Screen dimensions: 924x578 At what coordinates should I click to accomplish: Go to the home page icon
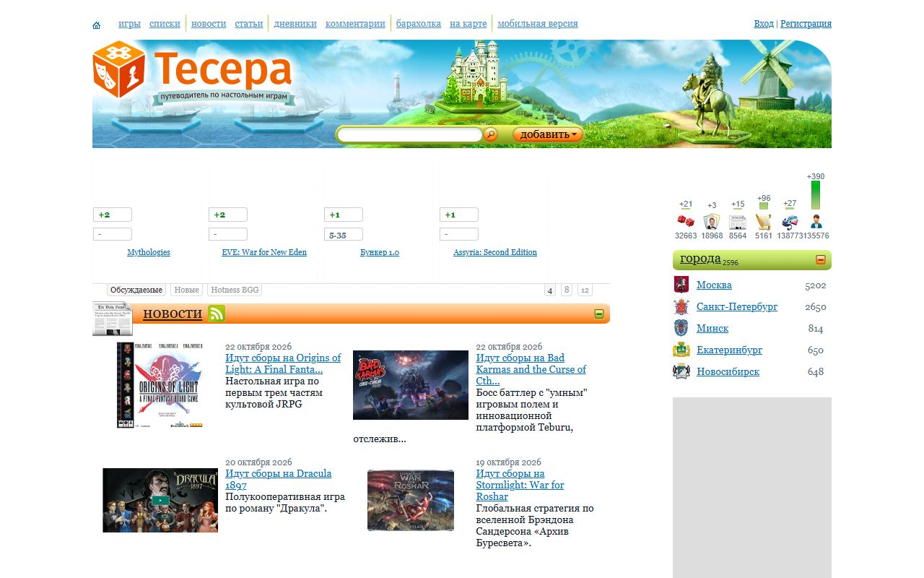coord(97,25)
